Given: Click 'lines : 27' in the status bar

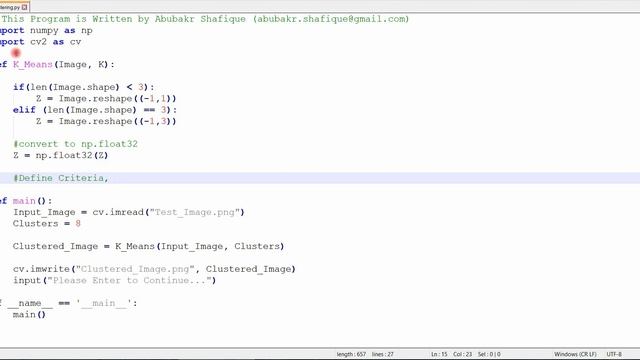Looking at the screenshot, I should point(382,354).
